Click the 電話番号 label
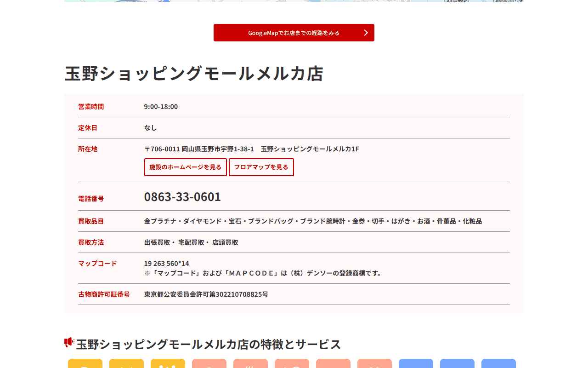This screenshot has height=368, width=588. point(91,199)
